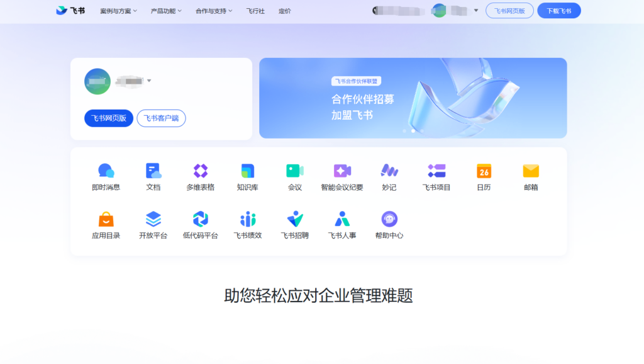Expand the 案例与方案 menu

coord(118,11)
